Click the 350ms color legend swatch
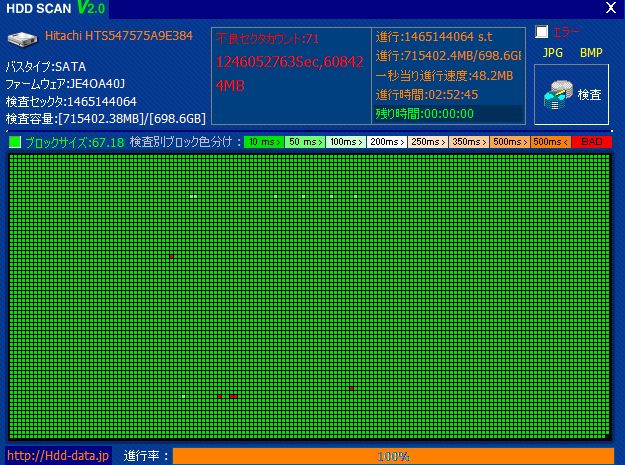Image resolution: width=625 pixels, height=465 pixels. coord(469,142)
